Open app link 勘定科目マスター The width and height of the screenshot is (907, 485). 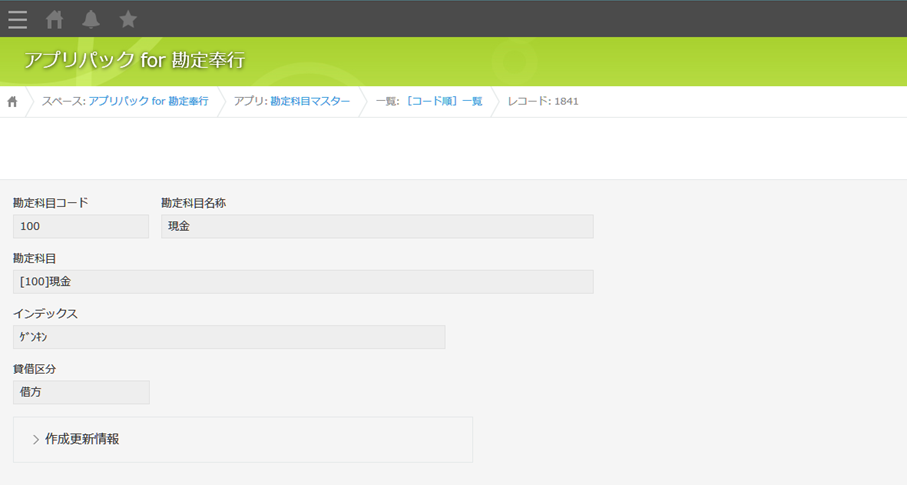pos(310,101)
